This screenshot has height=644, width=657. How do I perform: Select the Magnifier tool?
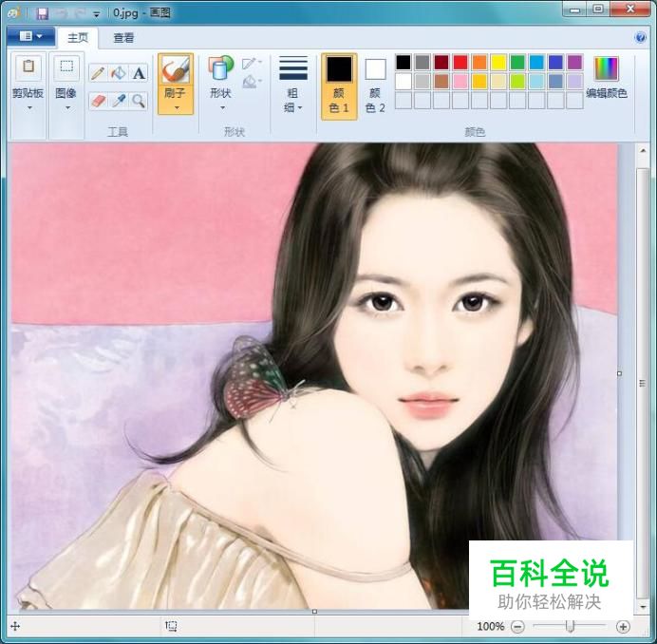139,101
